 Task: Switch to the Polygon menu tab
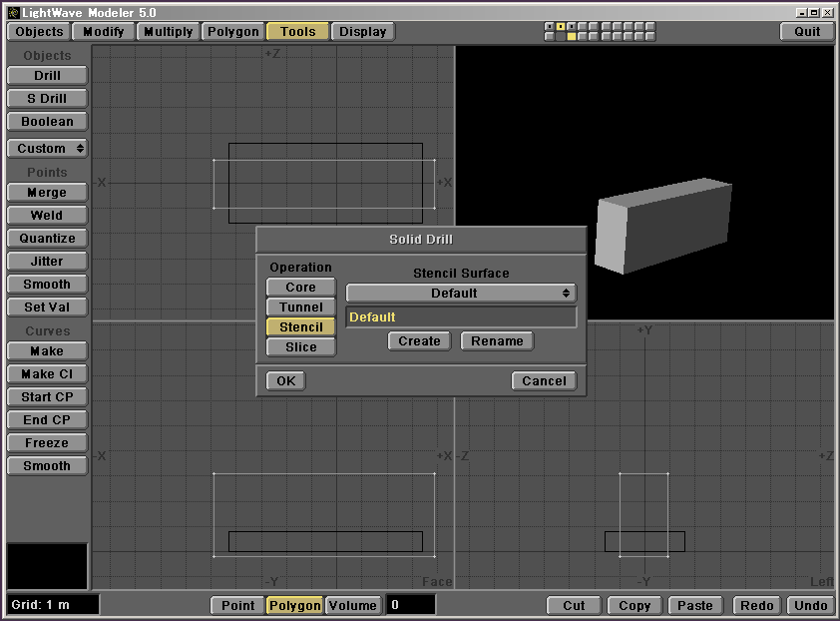tap(232, 32)
